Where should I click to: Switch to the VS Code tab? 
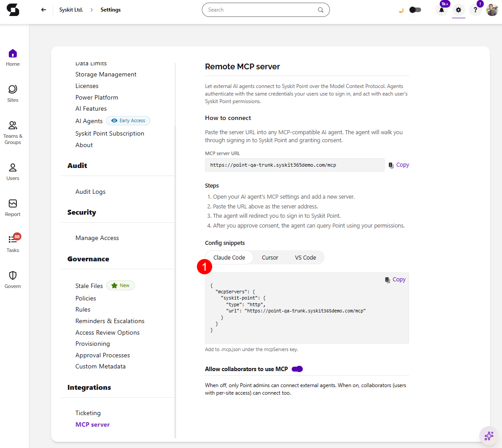(x=305, y=258)
